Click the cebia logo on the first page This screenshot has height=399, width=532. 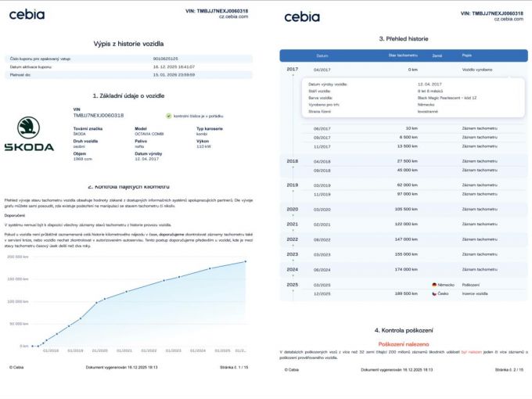click(27, 15)
